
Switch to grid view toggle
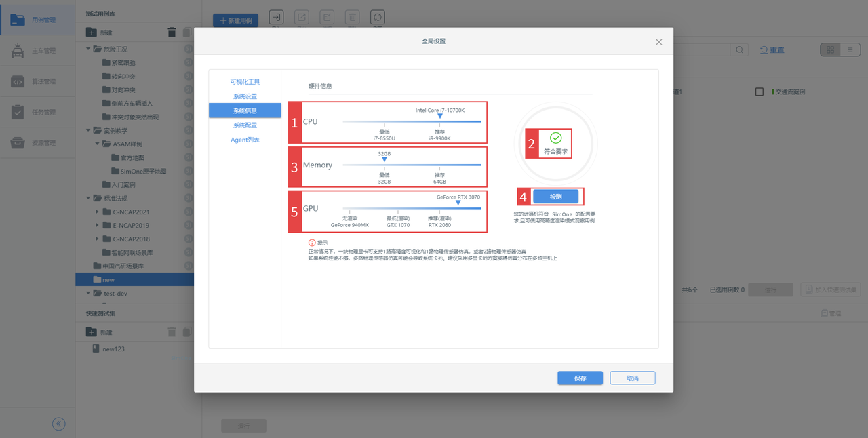point(830,50)
